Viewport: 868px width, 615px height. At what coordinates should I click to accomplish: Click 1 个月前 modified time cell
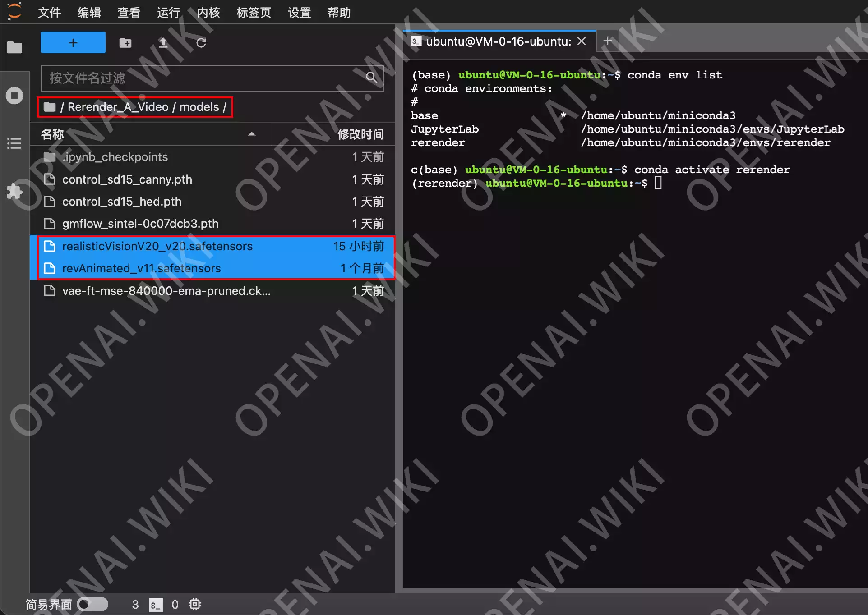[362, 268]
